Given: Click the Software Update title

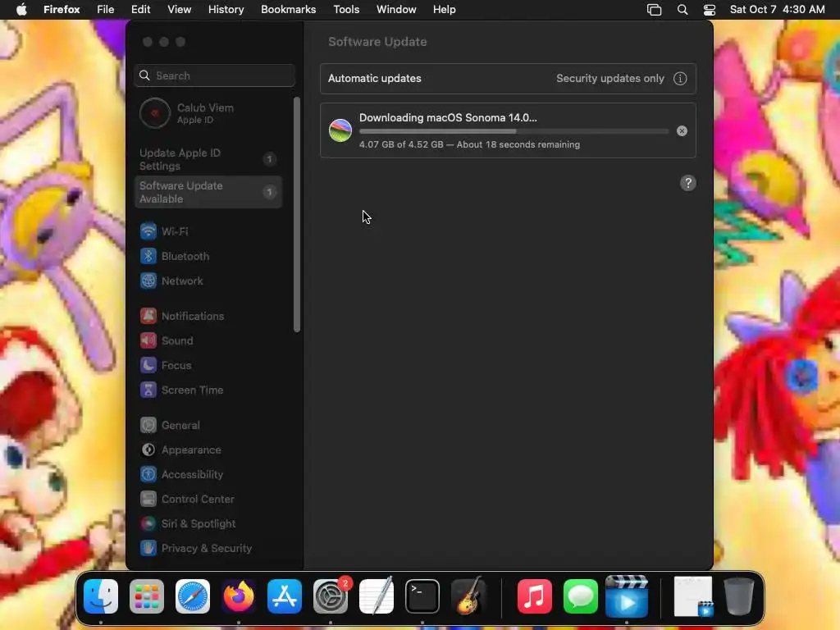Looking at the screenshot, I should pyautogui.click(x=377, y=42).
